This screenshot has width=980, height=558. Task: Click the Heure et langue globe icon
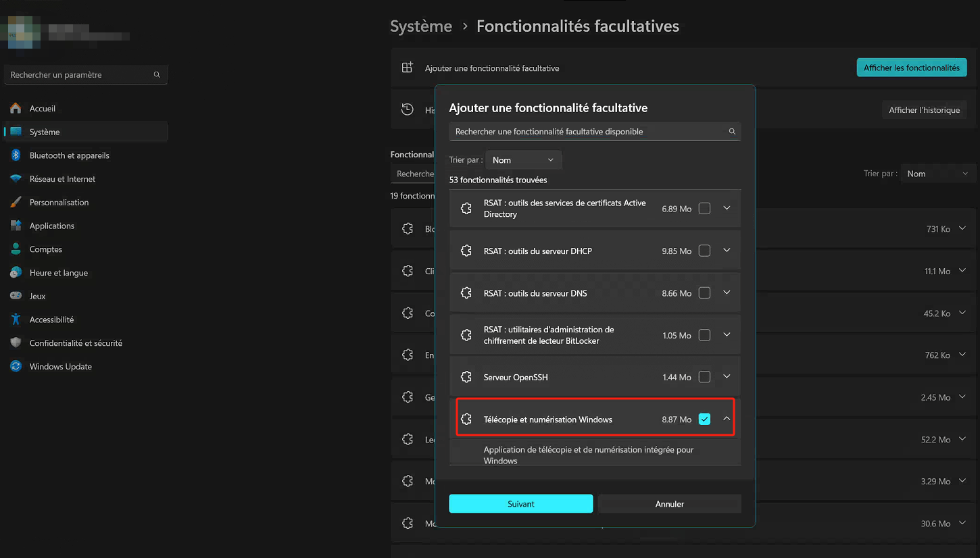16,273
